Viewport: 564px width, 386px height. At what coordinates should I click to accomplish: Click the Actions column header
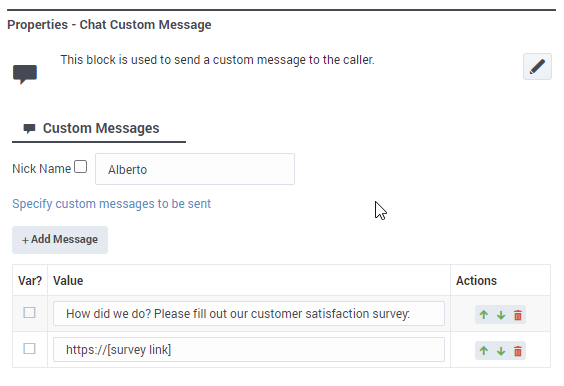[x=476, y=281]
